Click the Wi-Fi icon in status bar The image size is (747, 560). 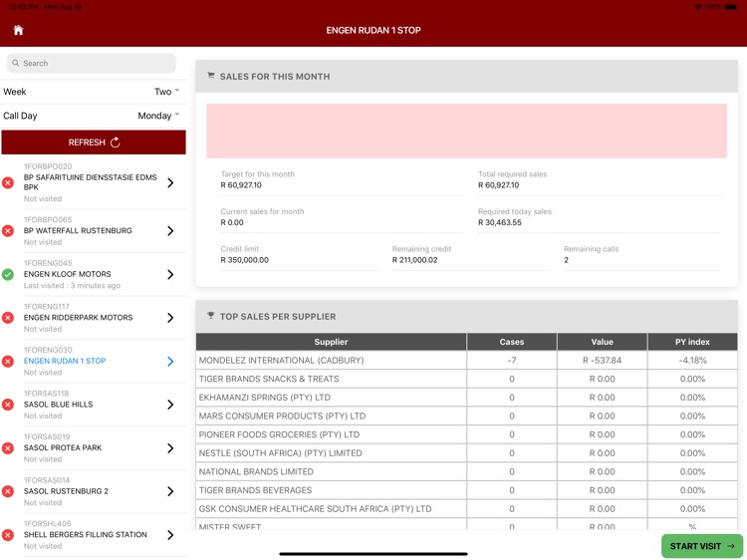(698, 7)
